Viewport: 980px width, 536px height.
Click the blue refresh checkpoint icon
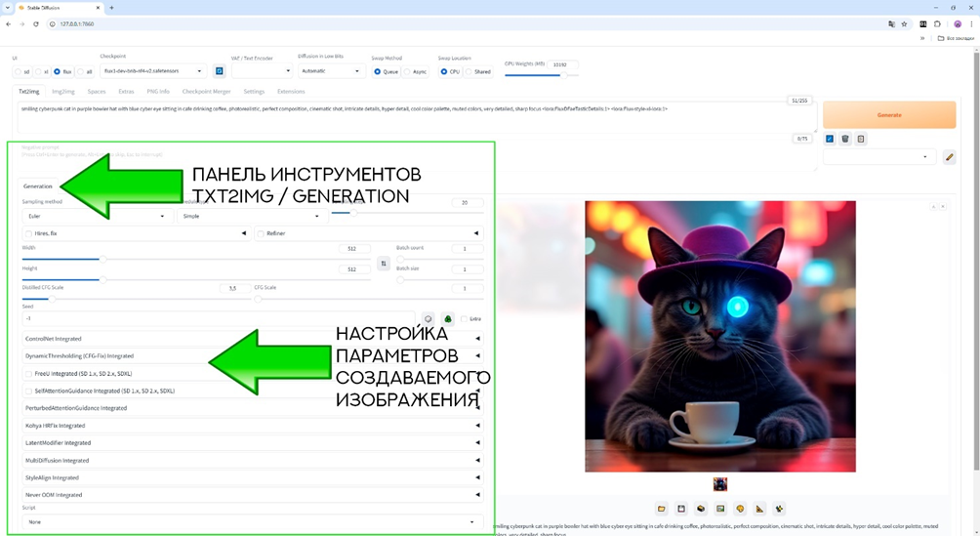(x=219, y=71)
